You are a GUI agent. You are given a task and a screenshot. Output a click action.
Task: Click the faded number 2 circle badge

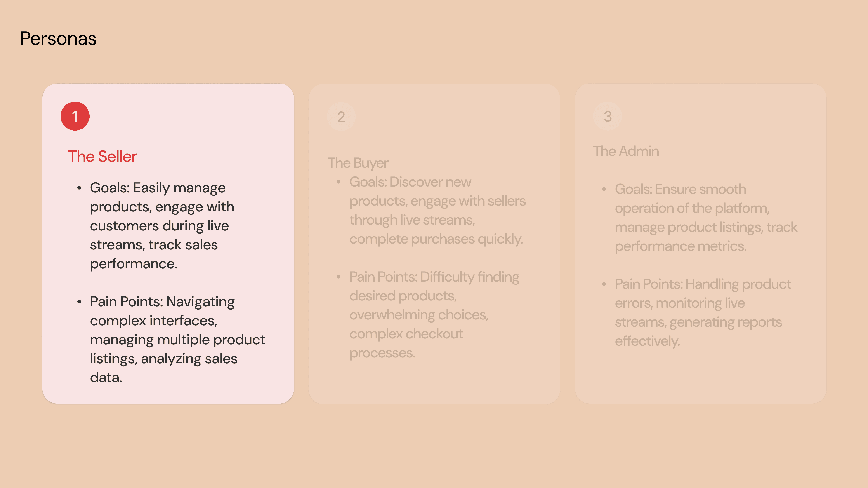[x=341, y=117]
